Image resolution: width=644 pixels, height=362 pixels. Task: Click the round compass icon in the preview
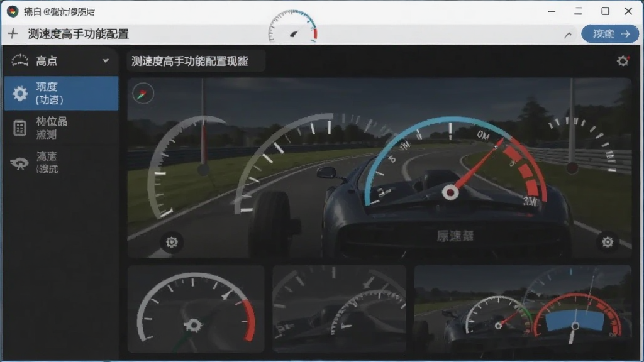[x=143, y=94]
